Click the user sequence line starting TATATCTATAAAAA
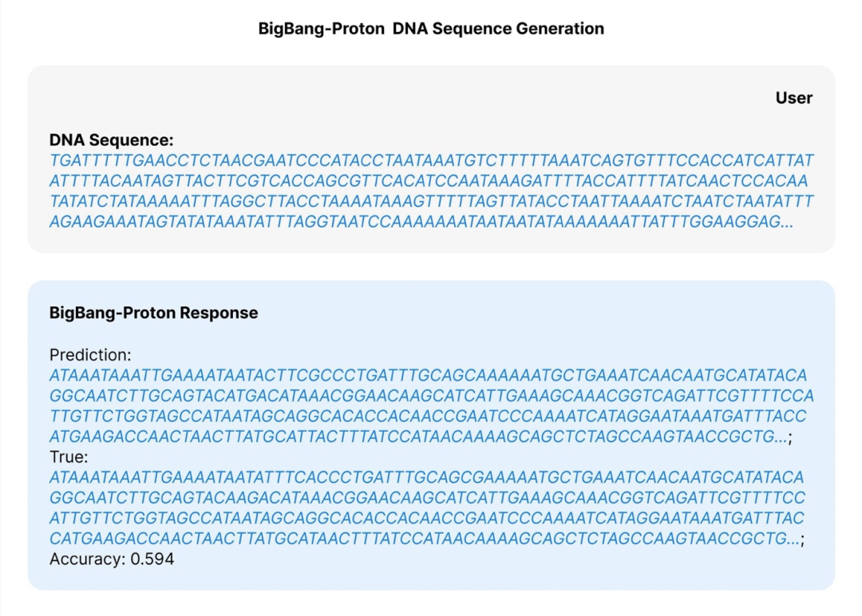The image size is (862, 616). pos(432,202)
